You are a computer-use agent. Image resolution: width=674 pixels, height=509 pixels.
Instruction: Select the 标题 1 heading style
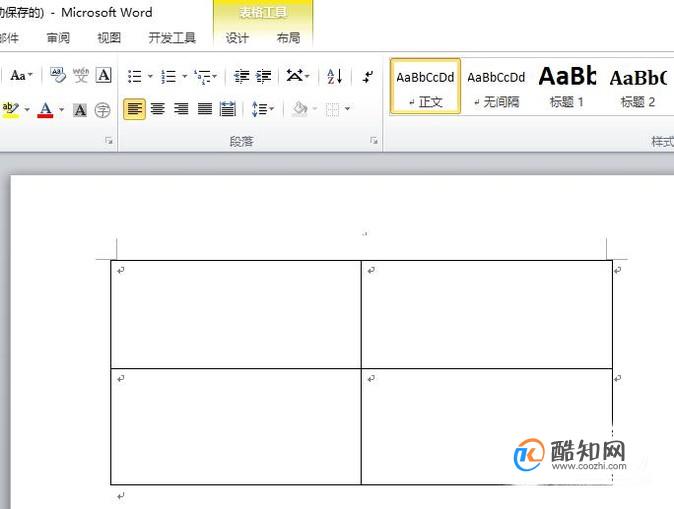(x=567, y=86)
